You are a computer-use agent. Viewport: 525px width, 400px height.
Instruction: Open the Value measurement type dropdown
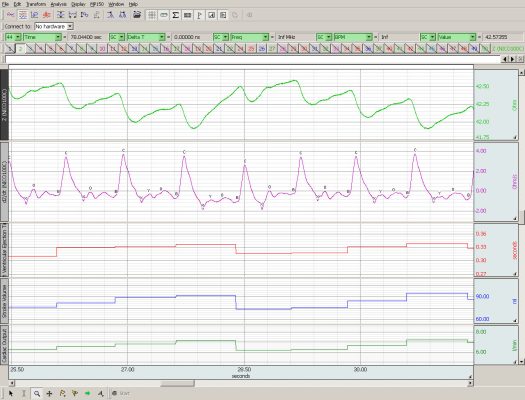tap(457, 37)
